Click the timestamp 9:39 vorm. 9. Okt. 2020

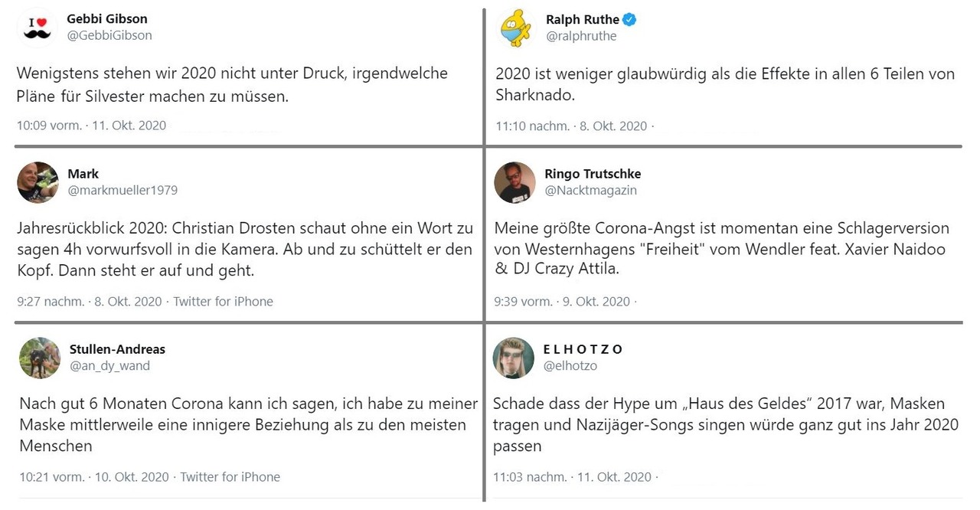[562, 301]
